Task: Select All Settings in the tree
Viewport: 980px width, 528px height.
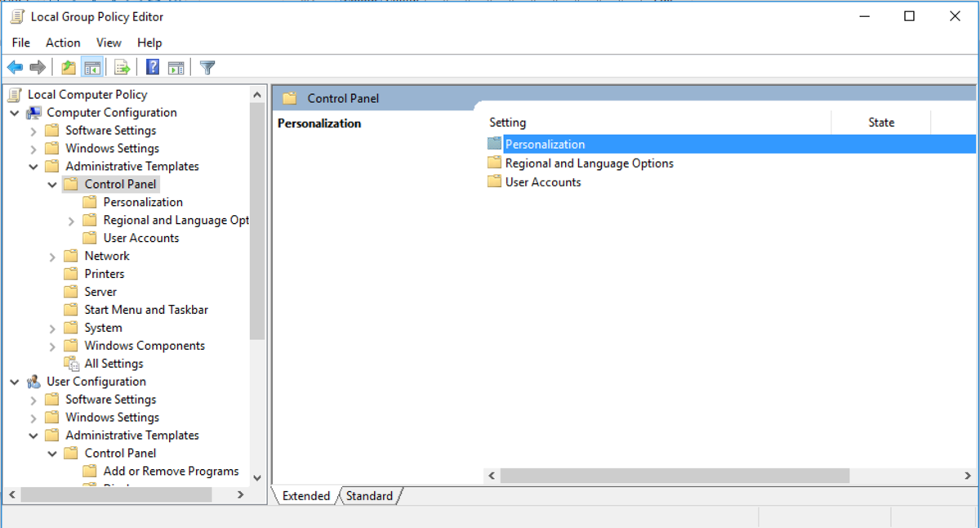Action: pyautogui.click(x=114, y=364)
